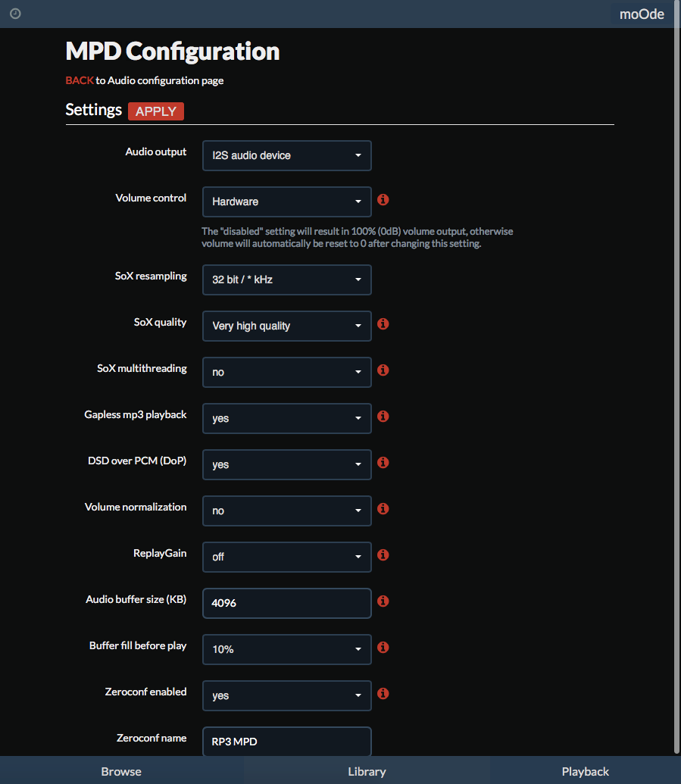Click the clock icon in top bar
The image size is (681, 784).
pos(15,14)
